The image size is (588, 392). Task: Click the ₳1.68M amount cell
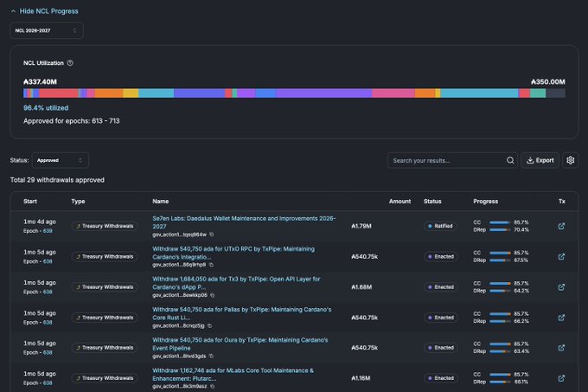361,287
